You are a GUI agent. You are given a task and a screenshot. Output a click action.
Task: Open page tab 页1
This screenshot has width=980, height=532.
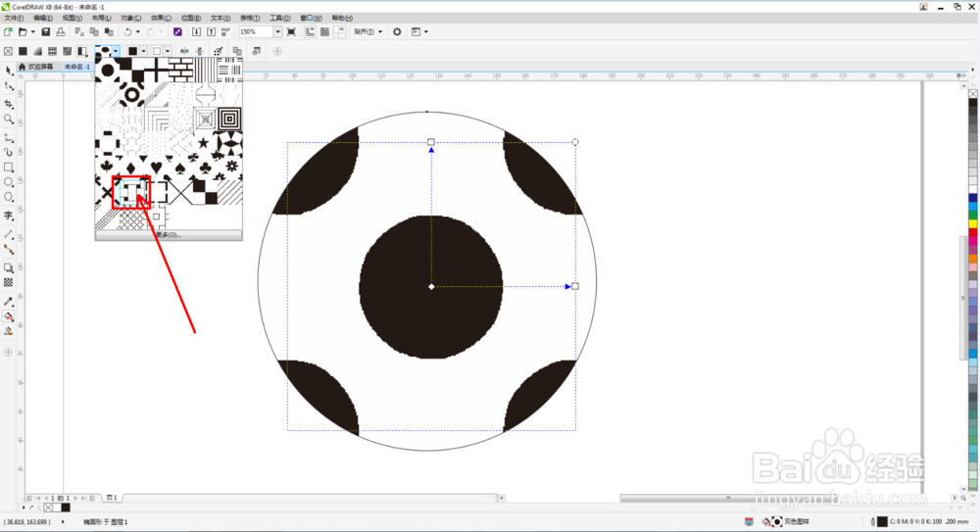click(x=112, y=498)
